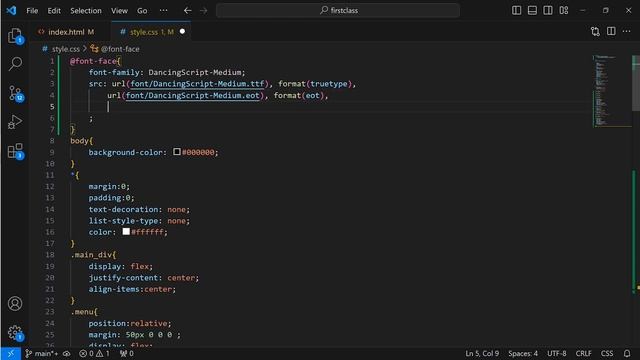Open notifications bell icon

pyautogui.click(x=627, y=353)
